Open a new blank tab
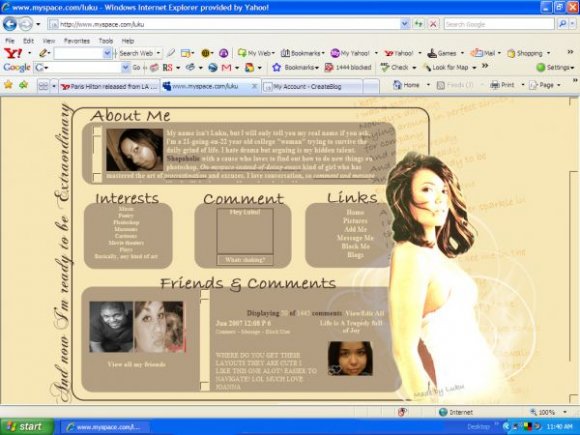 click(371, 87)
